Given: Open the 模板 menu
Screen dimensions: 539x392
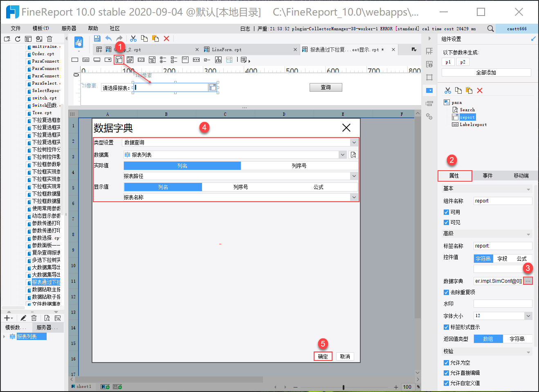Looking at the screenshot, I should click(40, 28).
